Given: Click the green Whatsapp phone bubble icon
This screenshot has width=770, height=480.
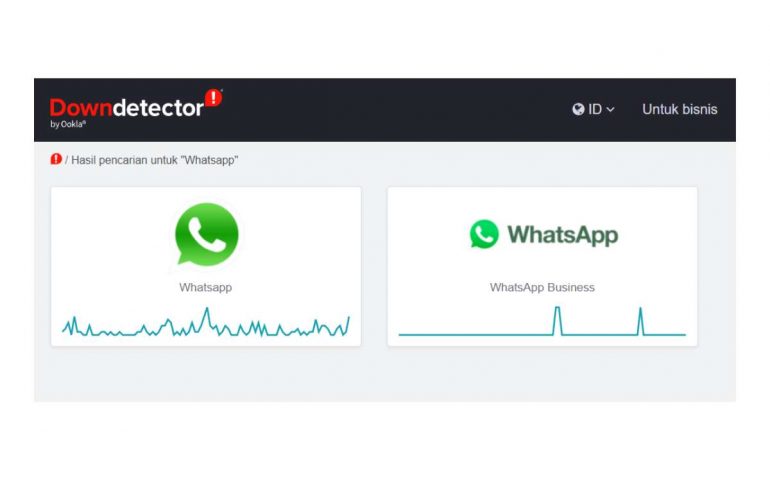Looking at the screenshot, I should 206,234.
